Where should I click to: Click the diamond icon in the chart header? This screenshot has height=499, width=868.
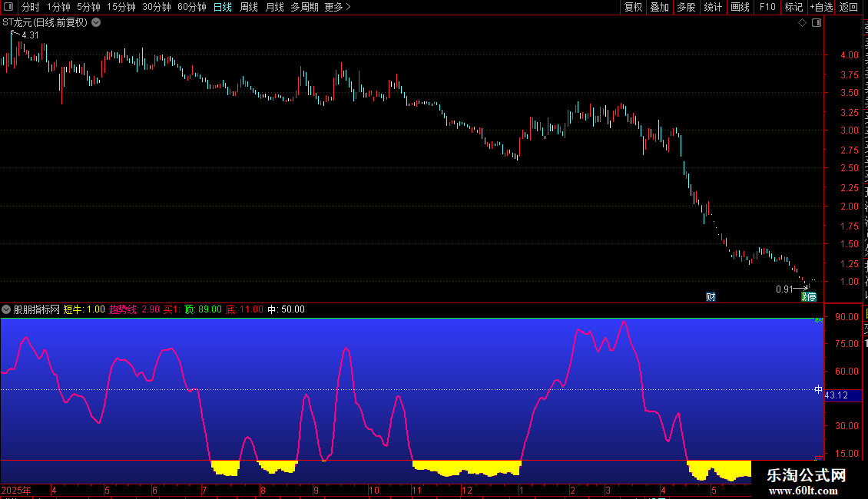(802, 23)
